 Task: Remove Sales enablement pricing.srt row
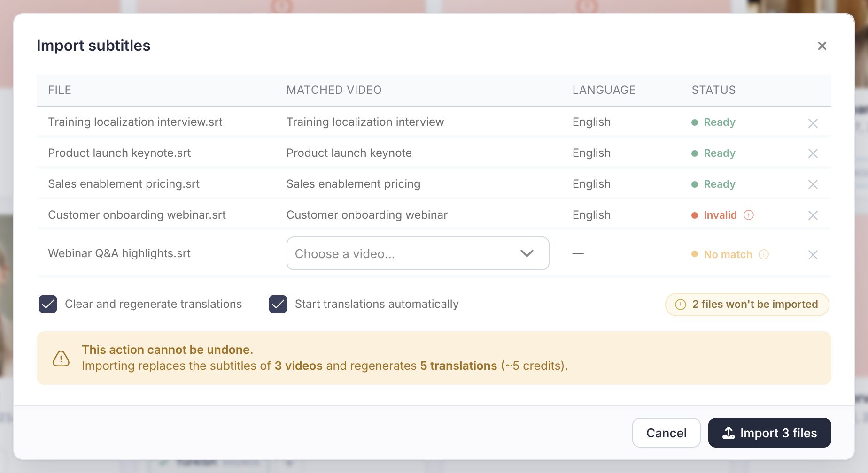tap(813, 184)
